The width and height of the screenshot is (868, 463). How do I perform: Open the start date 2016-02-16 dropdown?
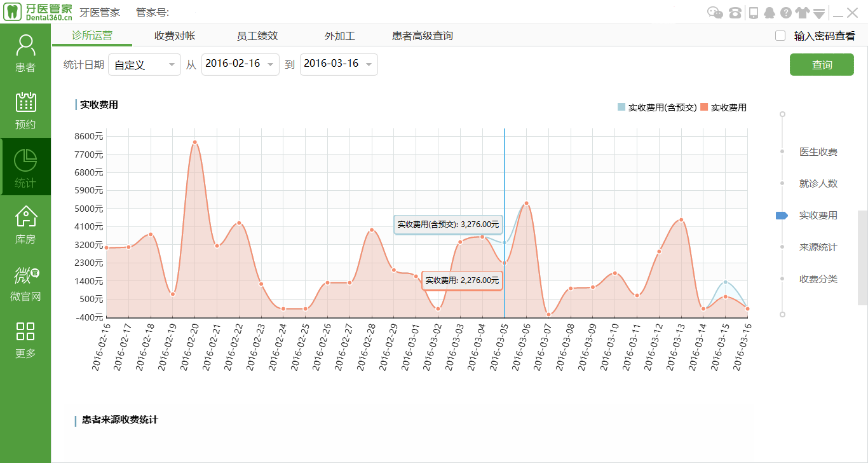[240, 64]
